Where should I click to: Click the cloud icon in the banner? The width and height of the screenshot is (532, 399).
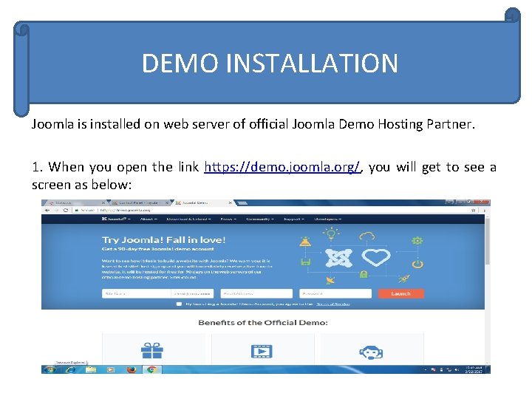pyautogui.click(x=367, y=236)
